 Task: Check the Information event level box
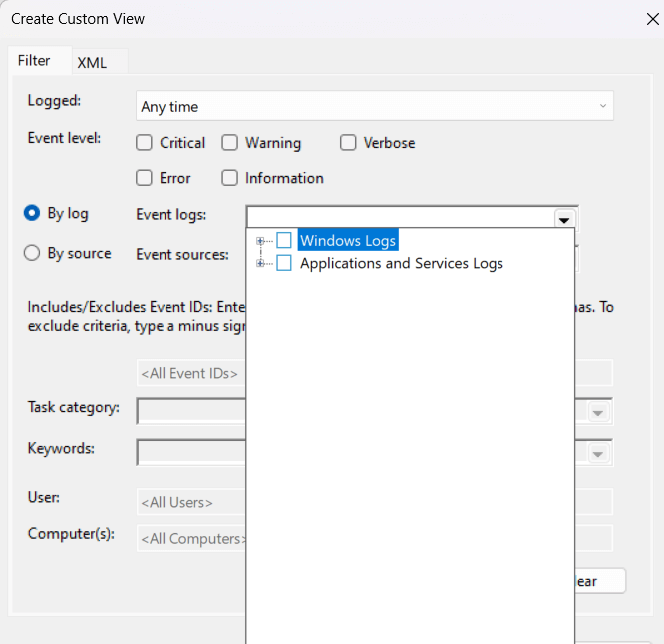[229, 178]
